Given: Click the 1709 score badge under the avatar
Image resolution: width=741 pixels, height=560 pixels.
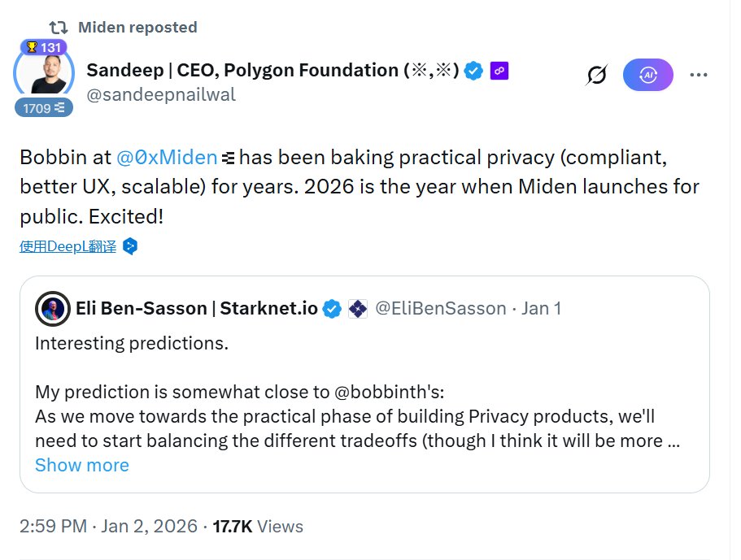Looking at the screenshot, I should point(43,108).
